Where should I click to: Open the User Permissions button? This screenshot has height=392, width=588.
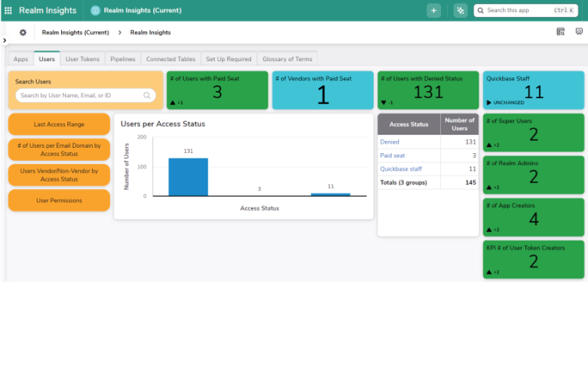tap(59, 201)
